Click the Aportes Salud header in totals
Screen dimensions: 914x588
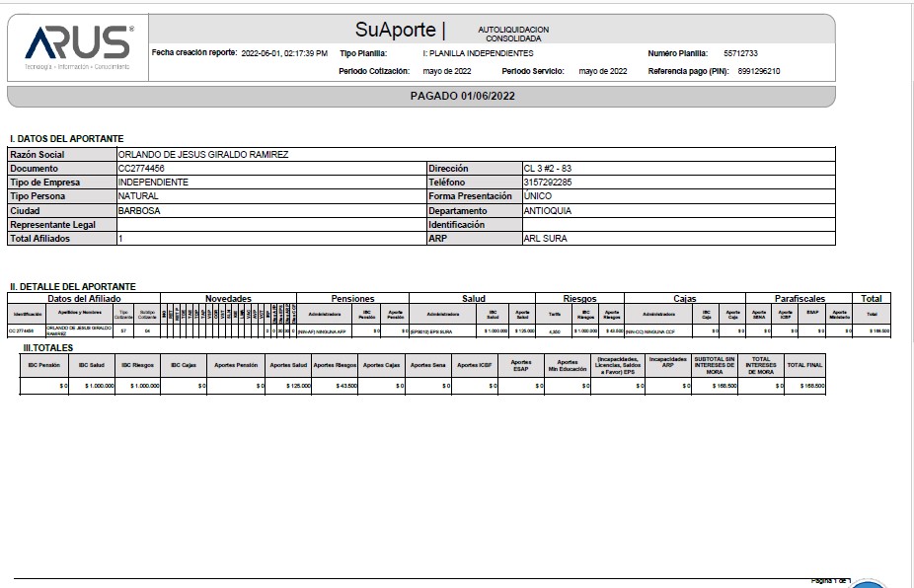point(289,365)
